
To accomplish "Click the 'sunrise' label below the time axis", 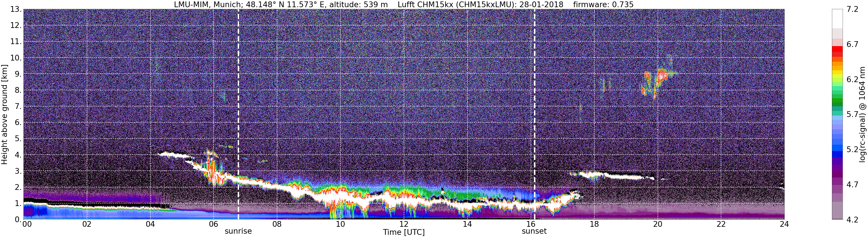I will tap(238, 231).
